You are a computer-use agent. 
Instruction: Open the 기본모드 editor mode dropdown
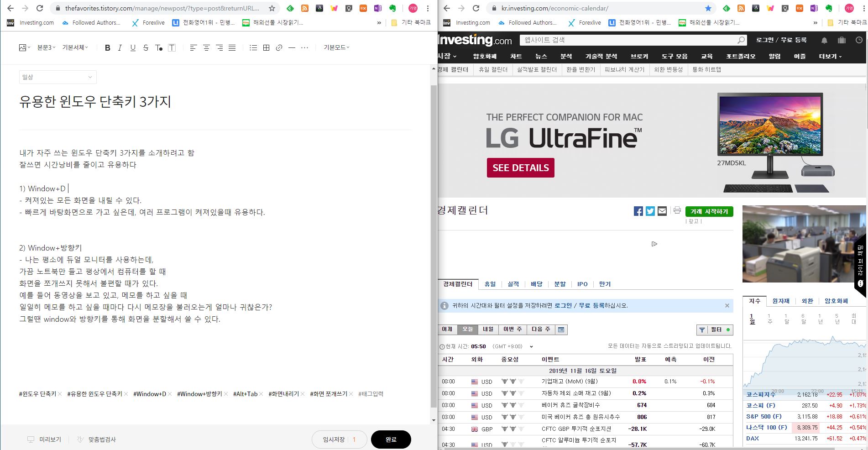tap(336, 47)
